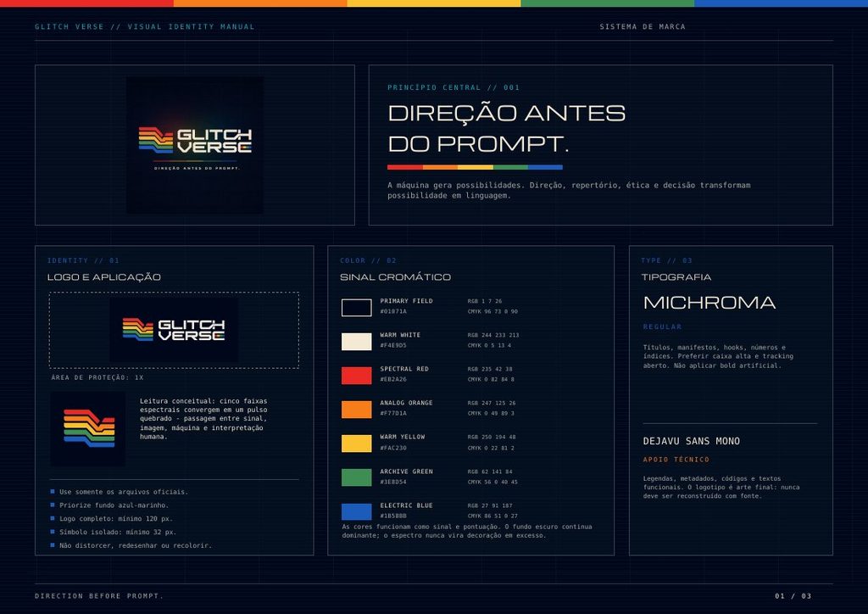
Task: Select the orange 'APOIO TÉCNICO' label
Action: (x=676, y=460)
